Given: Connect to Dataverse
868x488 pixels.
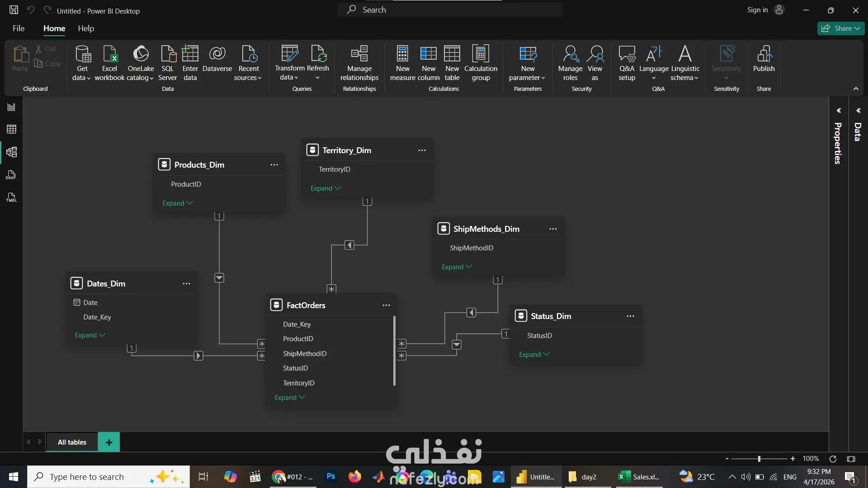Looking at the screenshot, I should [x=217, y=59].
